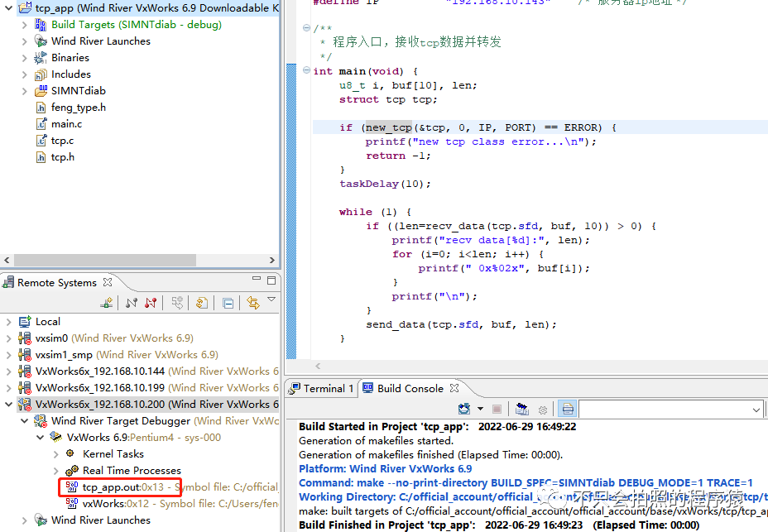Open main.c in the project tree
The image size is (768, 532).
(66, 124)
